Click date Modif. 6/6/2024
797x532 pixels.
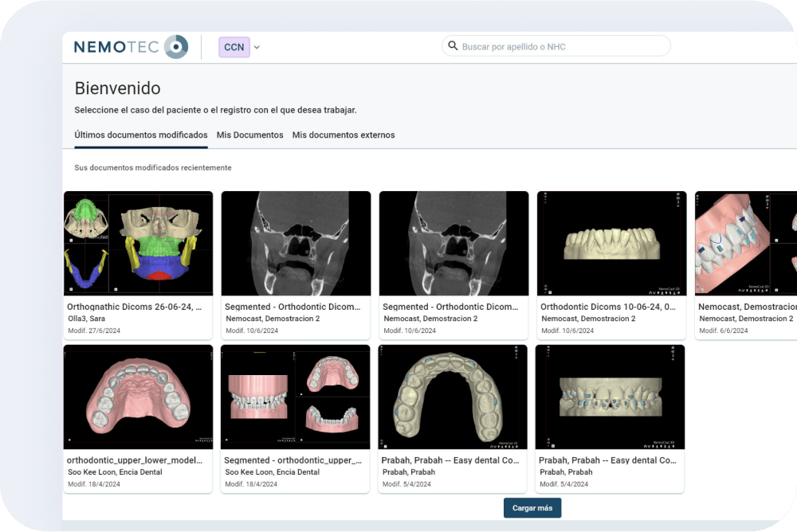coord(724,331)
